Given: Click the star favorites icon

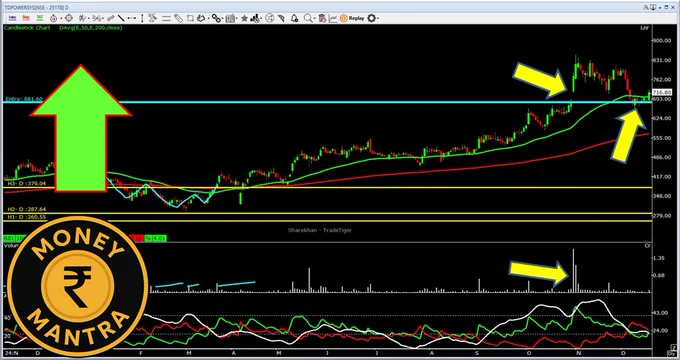Looking at the screenshot, I should point(244,18).
